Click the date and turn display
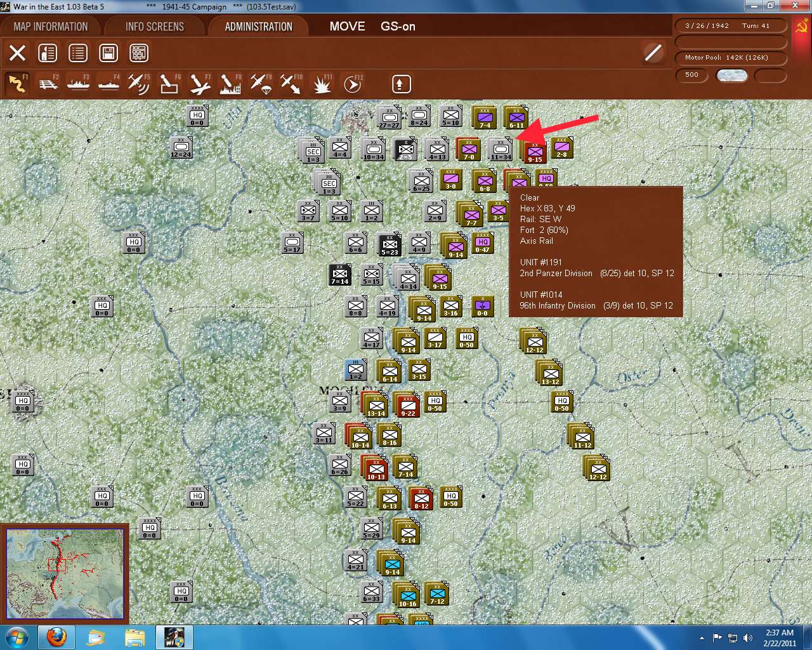The image size is (812, 650). tap(731, 26)
